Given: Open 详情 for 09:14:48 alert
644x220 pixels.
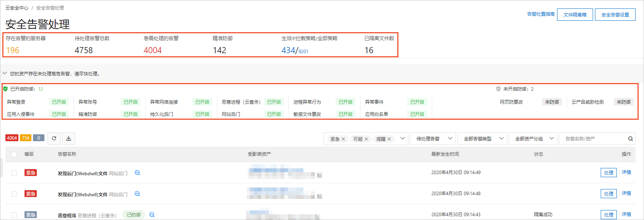Looking at the screenshot, I should click(626, 194).
